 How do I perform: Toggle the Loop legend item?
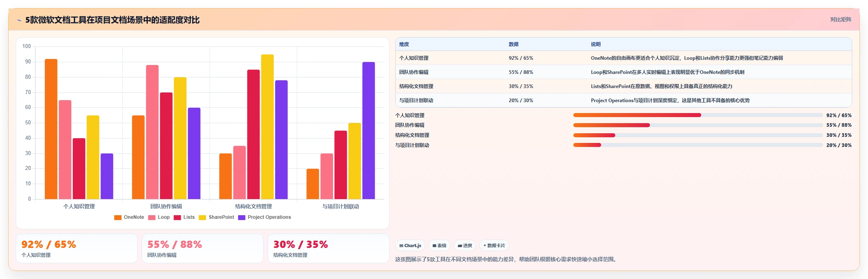(x=159, y=217)
